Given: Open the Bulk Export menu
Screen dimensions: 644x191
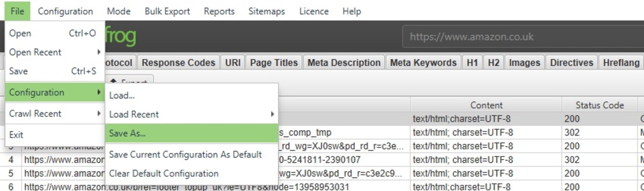Looking at the screenshot, I should click(x=167, y=11).
